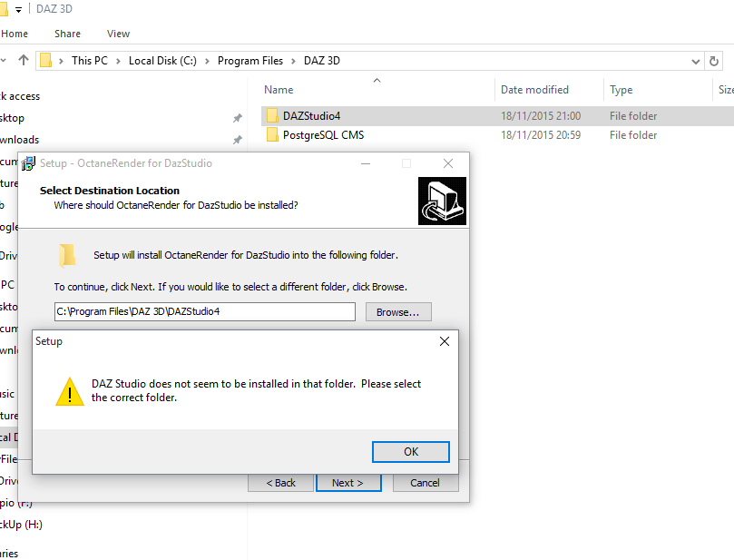
Task: Close the OctaneRender Setup window
Action: pos(448,163)
